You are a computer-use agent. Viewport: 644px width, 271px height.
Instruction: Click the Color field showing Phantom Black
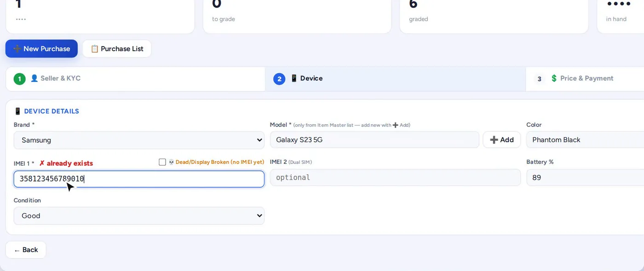click(x=585, y=140)
